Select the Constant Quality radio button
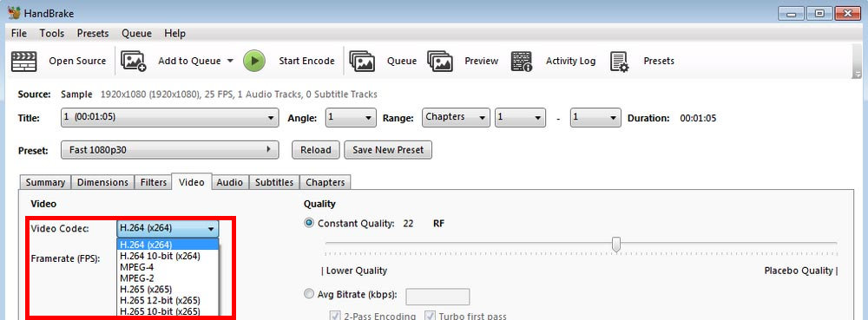This screenshot has height=320, width=868. pos(309,223)
